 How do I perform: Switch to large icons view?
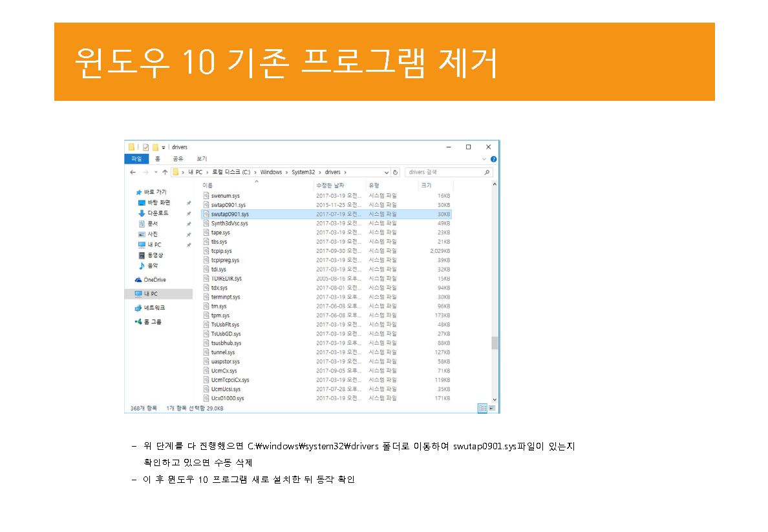491,409
